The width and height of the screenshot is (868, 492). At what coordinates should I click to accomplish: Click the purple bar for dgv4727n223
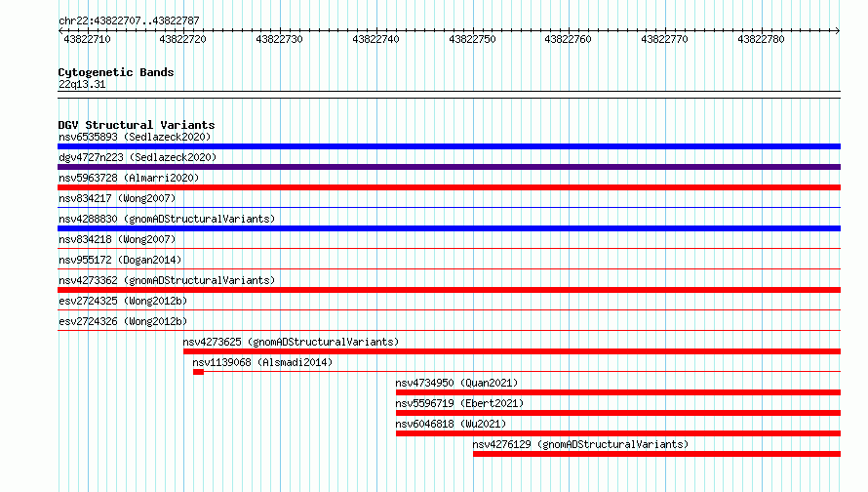(449, 167)
